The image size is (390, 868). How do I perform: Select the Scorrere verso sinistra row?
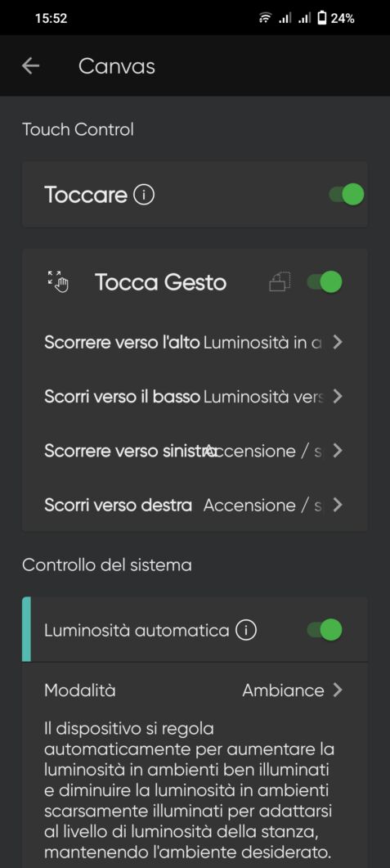tap(195, 451)
